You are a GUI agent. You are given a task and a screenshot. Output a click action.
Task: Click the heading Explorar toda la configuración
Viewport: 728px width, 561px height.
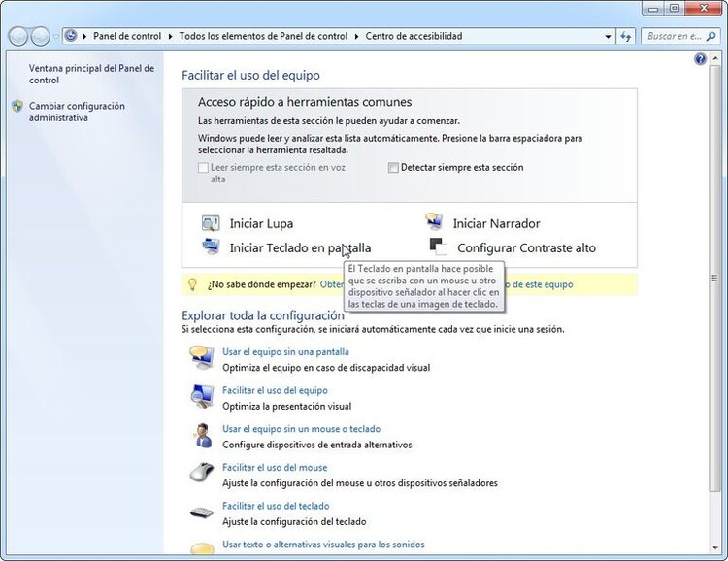click(263, 315)
